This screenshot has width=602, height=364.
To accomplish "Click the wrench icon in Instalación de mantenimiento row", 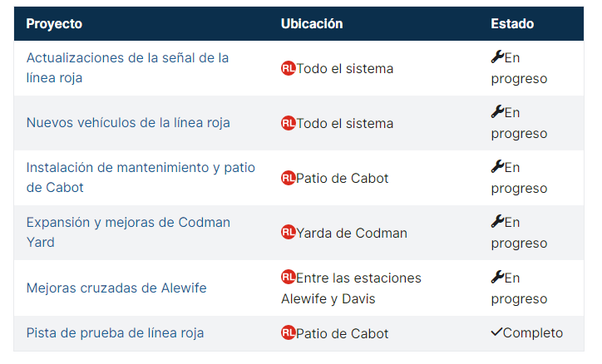I will pyautogui.click(x=497, y=166).
